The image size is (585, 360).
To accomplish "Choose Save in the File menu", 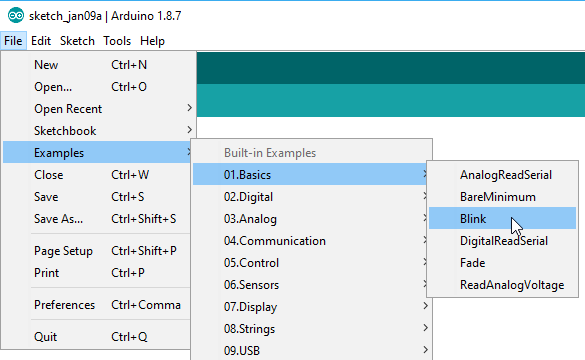I will click(97, 197).
